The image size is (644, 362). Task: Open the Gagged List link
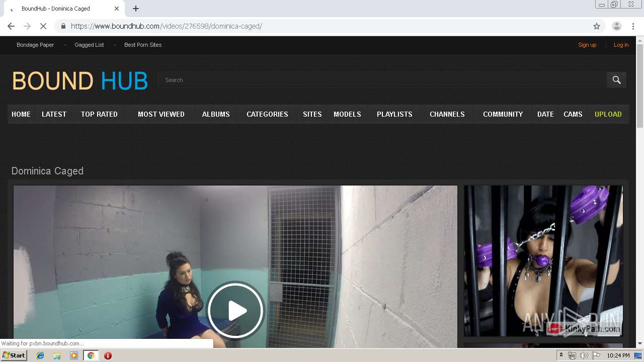89,45
